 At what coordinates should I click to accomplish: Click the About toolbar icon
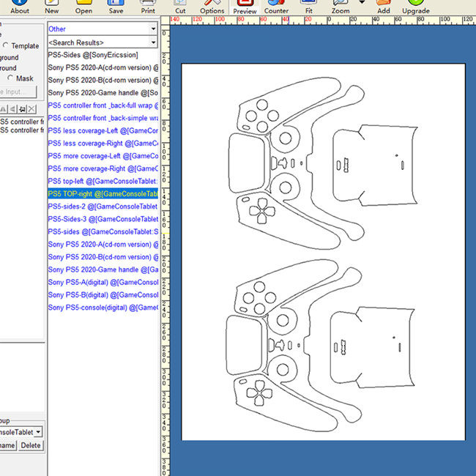coord(20,7)
